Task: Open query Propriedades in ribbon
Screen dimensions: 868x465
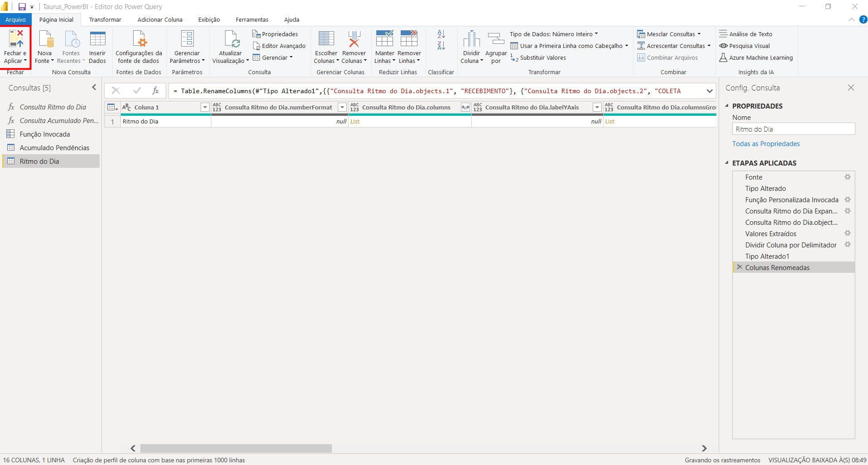Action: (x=275, y=34)
